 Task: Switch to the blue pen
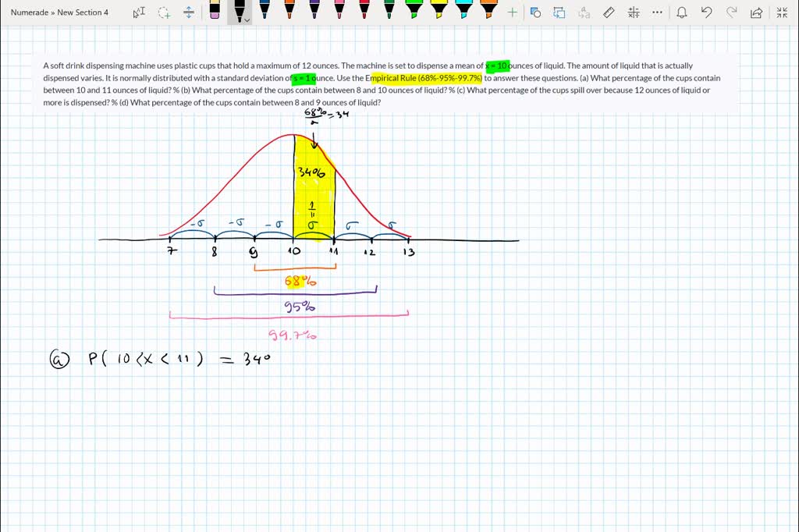point(265,9)
